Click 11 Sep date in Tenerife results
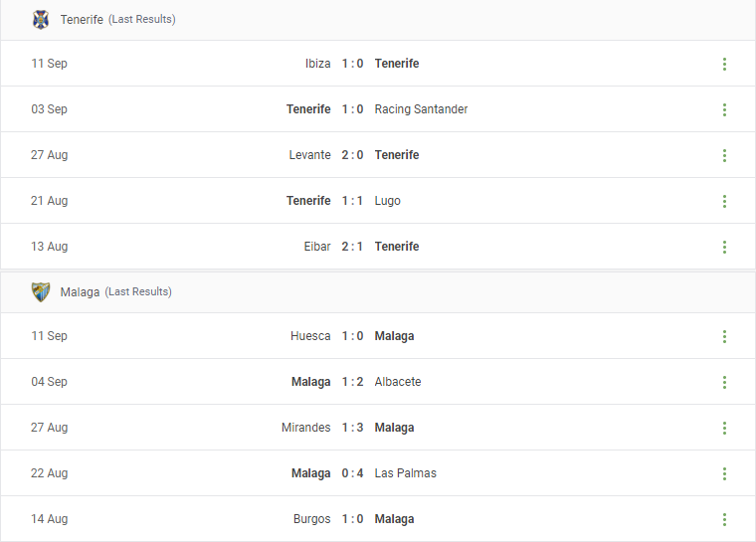Viewport: 756px width, 542px height. click(49, 64)
